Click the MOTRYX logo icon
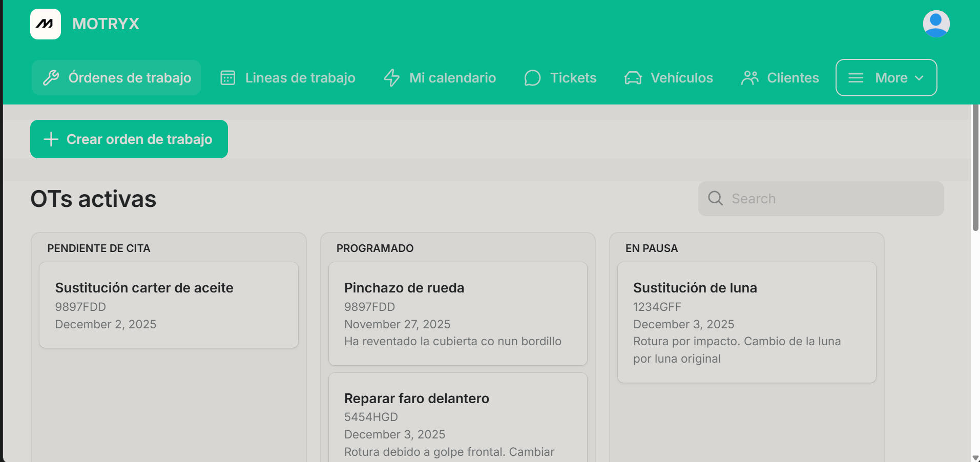This screenshot has width=980, height=462. (46, 24)
